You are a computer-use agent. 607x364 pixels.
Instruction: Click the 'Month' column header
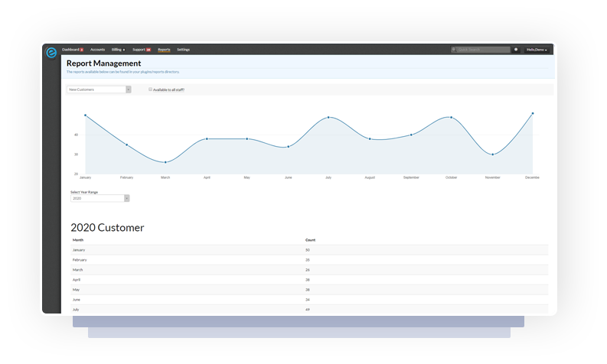tap(78, 240)
